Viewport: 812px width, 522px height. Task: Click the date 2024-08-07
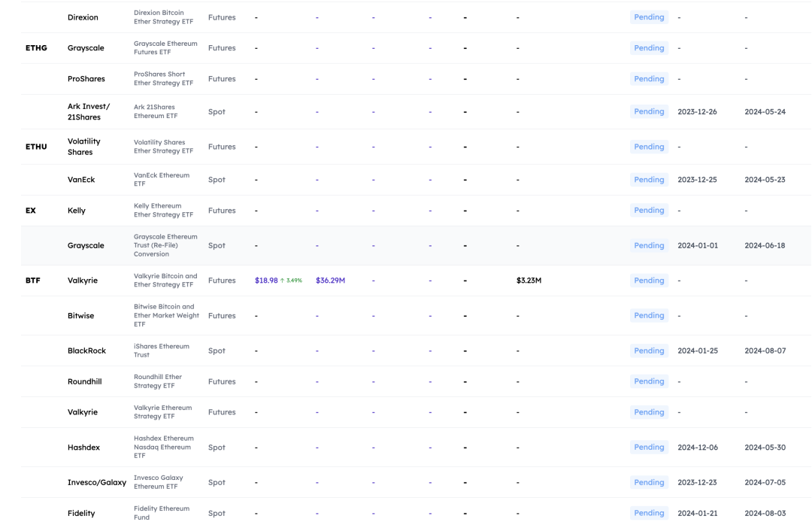pos(765,351)
